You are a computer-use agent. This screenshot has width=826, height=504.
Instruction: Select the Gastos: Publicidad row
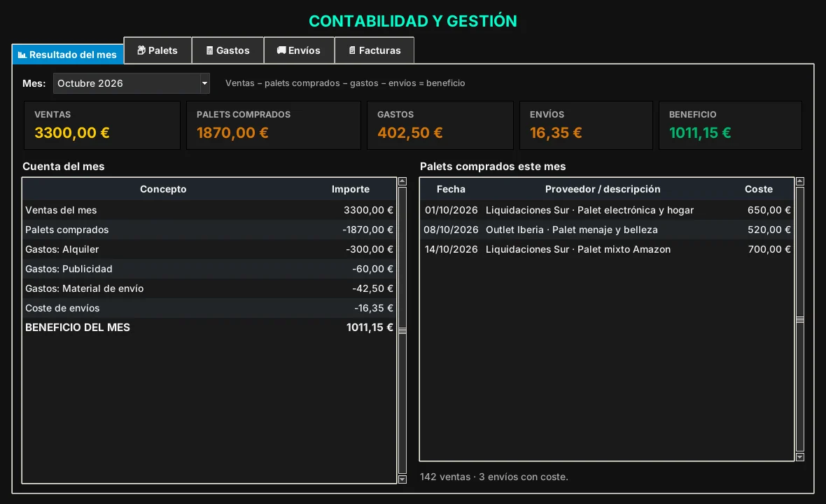pos(209,269)
